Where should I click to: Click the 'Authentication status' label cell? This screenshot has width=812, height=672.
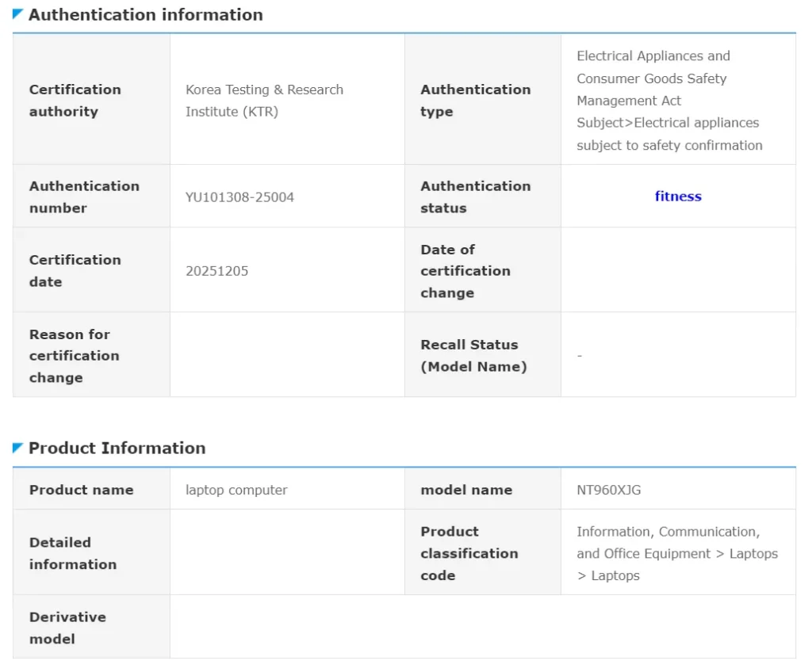click(475, 197)
